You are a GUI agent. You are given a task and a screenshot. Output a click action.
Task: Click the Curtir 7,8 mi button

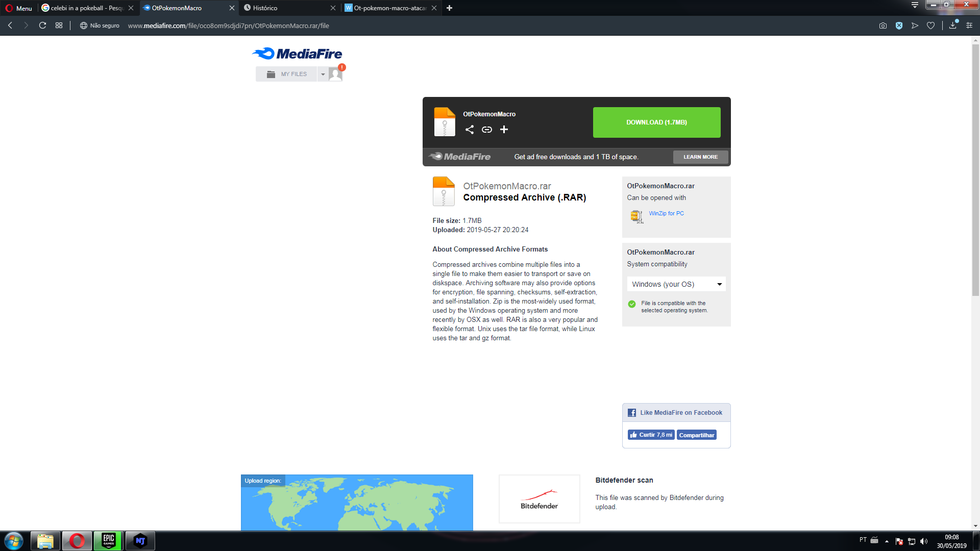pyautogui.click(x=651, y=435)
